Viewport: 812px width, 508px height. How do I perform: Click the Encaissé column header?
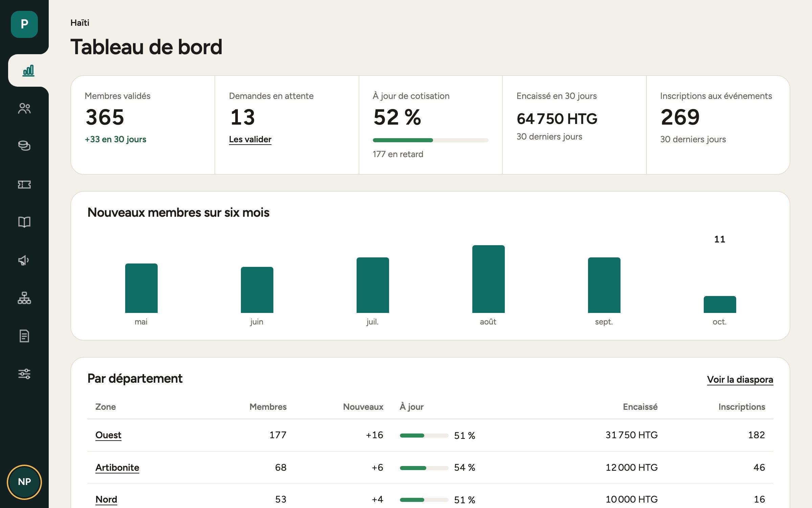(x=640, y=407)
